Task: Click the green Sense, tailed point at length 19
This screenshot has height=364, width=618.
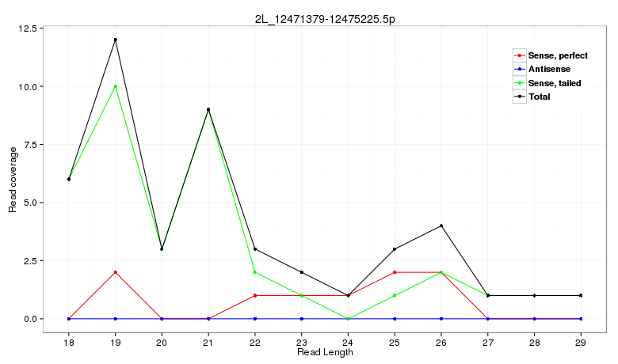Action: (x=116, y=86)
